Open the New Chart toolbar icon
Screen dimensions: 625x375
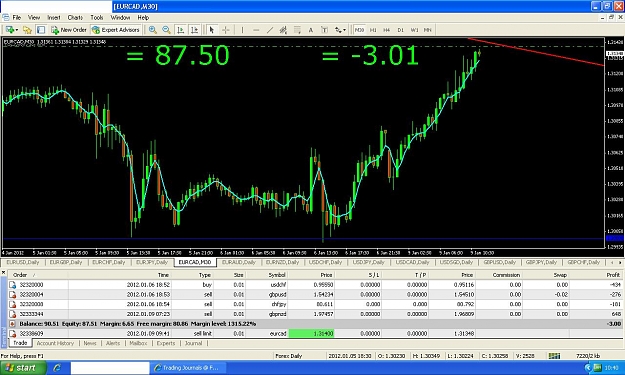(x=10, y=30)
